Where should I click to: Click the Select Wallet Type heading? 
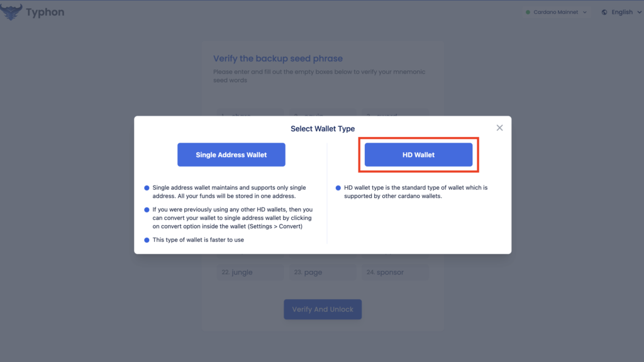[x=323, y=129]
